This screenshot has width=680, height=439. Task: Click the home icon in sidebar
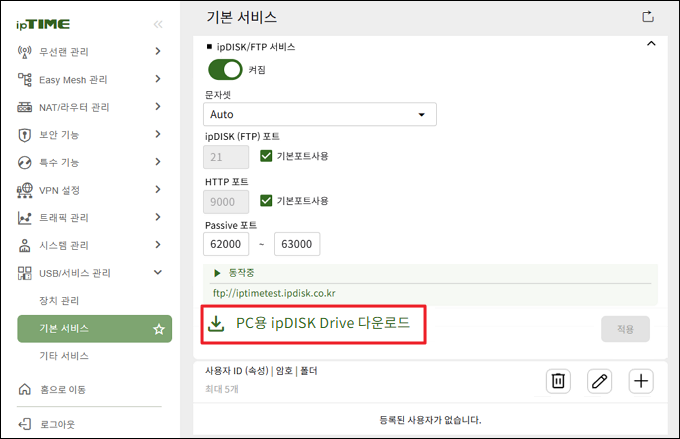24,389
